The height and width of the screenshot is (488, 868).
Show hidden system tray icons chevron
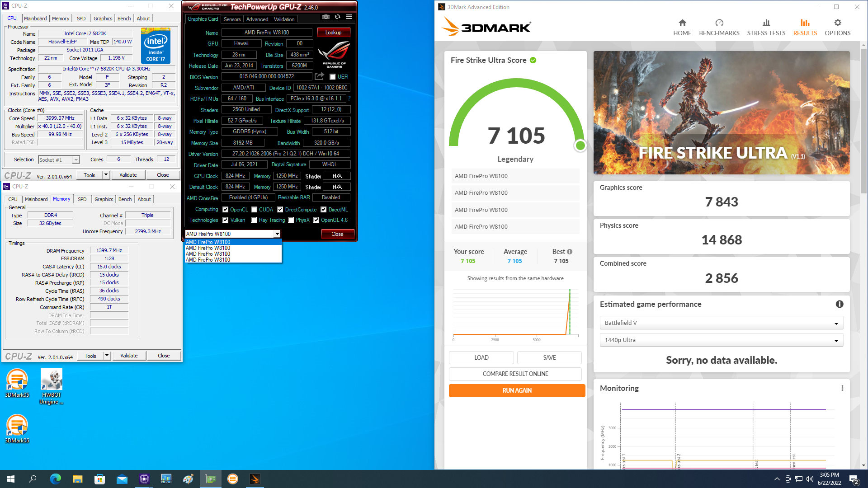[x=777, y=479]
